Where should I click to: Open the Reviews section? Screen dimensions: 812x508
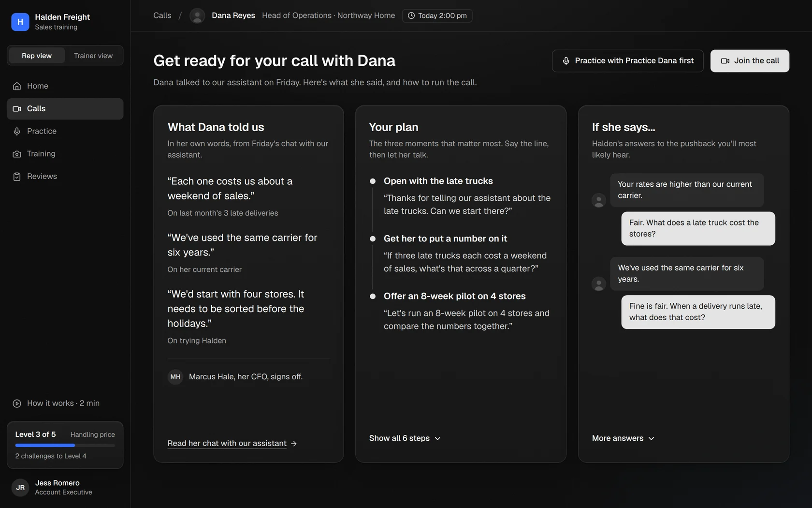click(65, 177)
